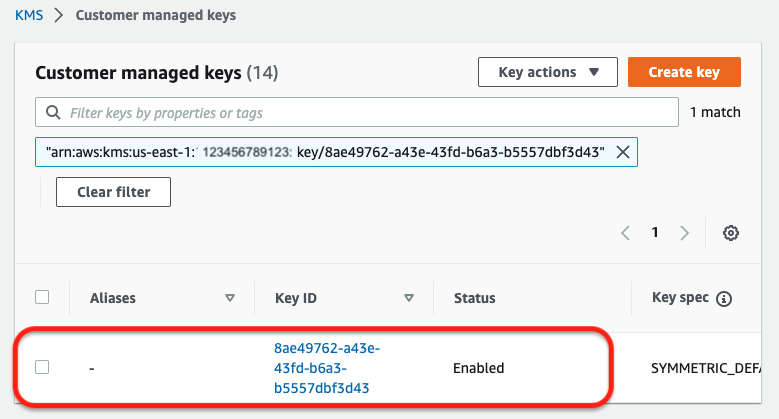The width and height of the screenshot is (779, 419).
Task: Go to the next page with the right chevron
Action: coord(685,233)
